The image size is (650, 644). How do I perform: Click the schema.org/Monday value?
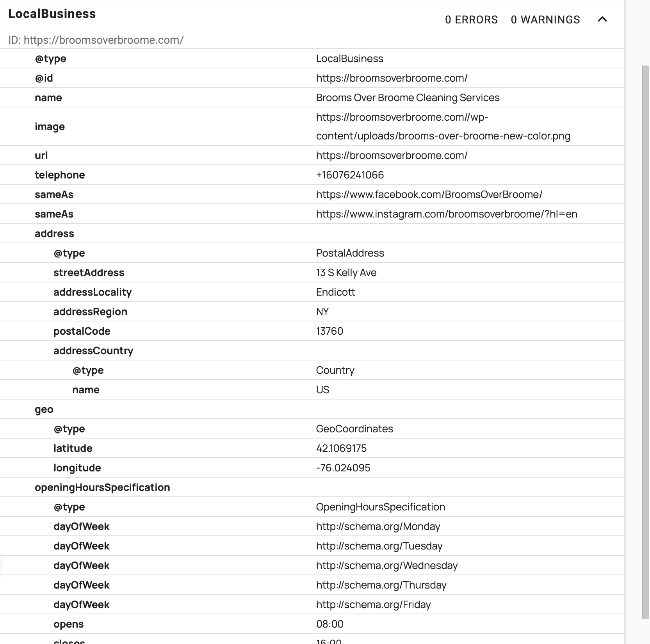(x=378, y=526)
